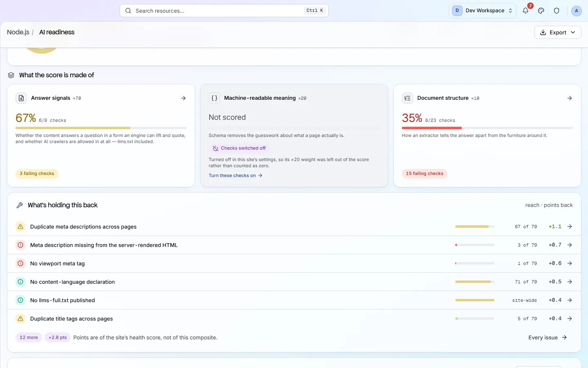Click the '8/23 checks' label
The height and width of the screenshot is (368, 588).
click(440, 121)
